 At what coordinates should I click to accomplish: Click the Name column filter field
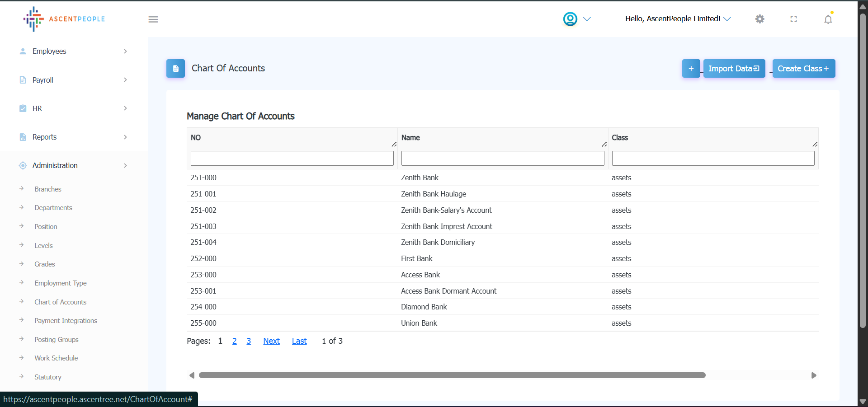[502, 159]
